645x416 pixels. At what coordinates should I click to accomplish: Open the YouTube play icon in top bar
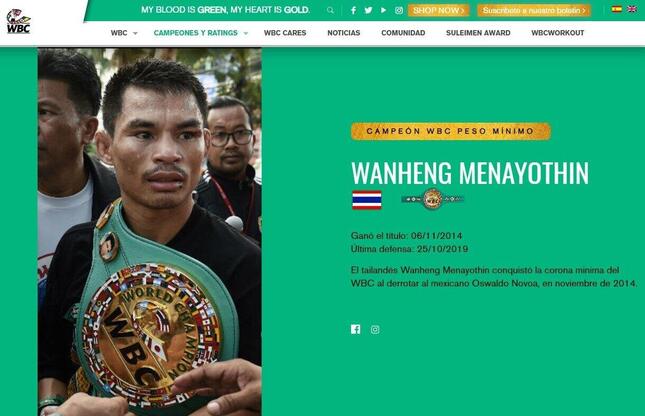tap(383, 10)
